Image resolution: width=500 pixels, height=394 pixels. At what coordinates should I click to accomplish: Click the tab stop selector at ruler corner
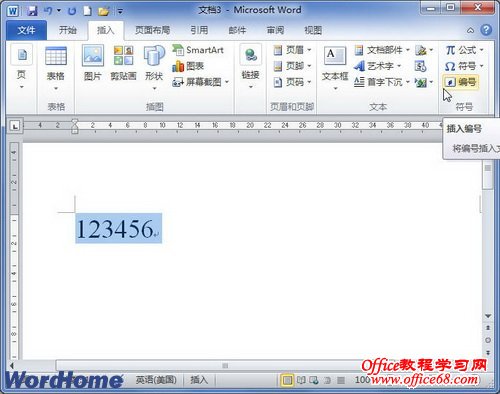coord(15,126)
